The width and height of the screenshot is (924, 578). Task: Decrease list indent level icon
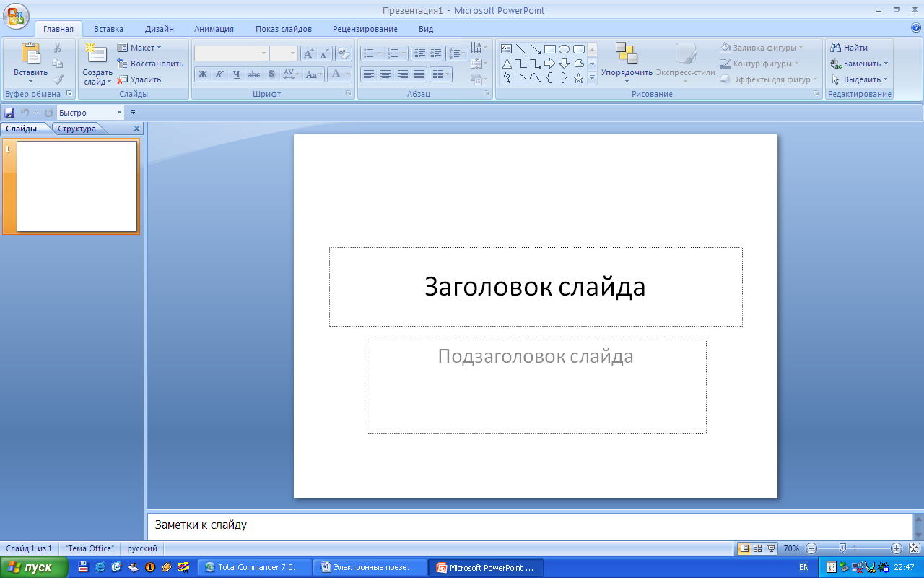point(420,53)
